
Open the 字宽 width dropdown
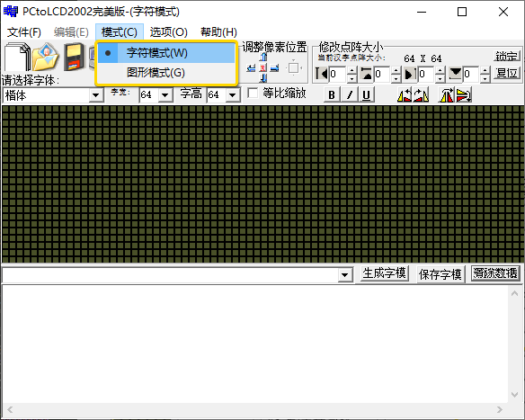point(165,95)
